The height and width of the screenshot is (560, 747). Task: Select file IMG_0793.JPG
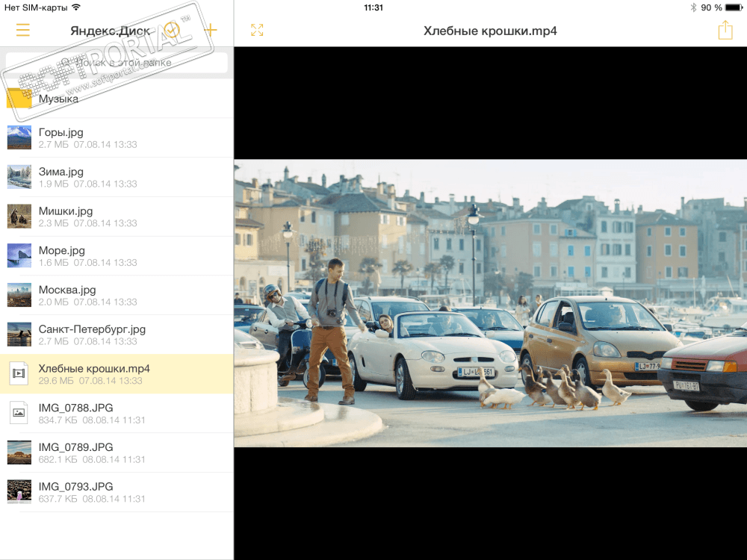[x=117, y=492]
